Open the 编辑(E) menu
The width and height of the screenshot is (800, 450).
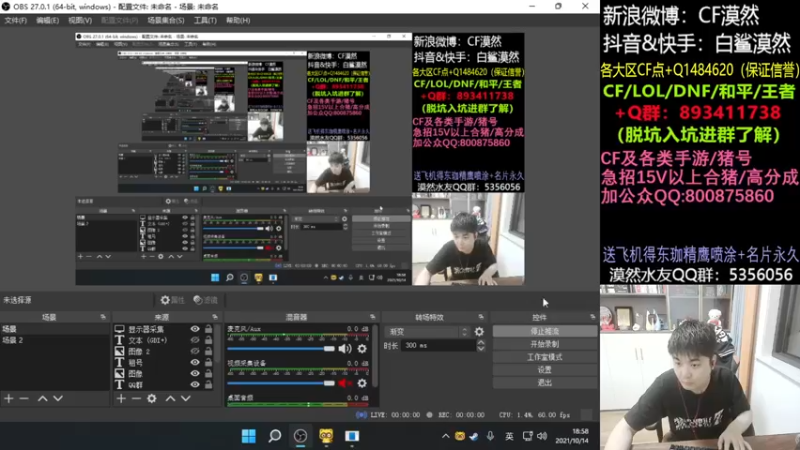pyautogui.click(x=47, y=20)
